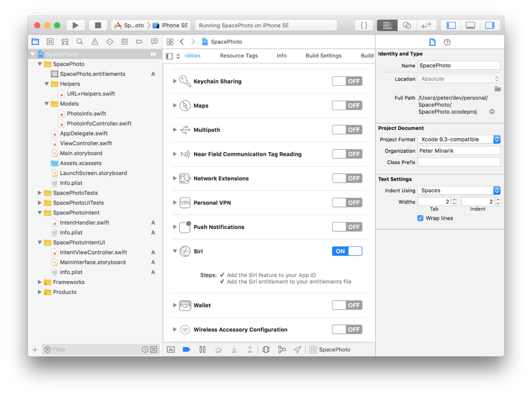Viewport: 532px width, 396px height.
Task: Open the Test navigator
Action: (x=109, y=42)
